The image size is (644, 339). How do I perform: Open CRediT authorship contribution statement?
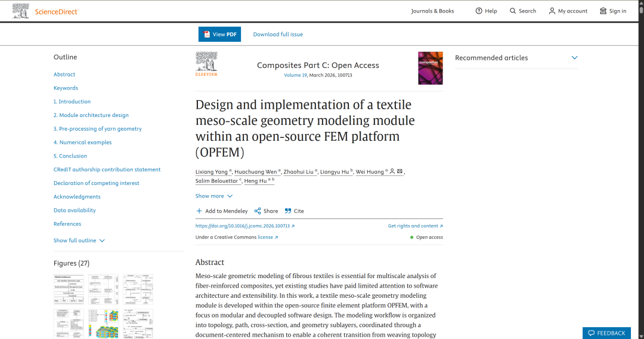[107, 169]
